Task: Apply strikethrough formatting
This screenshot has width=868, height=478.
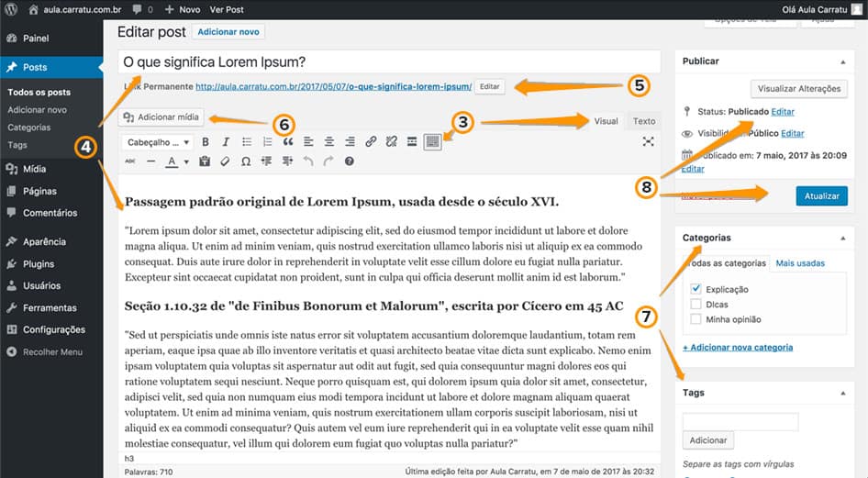Action: point(130,161)
